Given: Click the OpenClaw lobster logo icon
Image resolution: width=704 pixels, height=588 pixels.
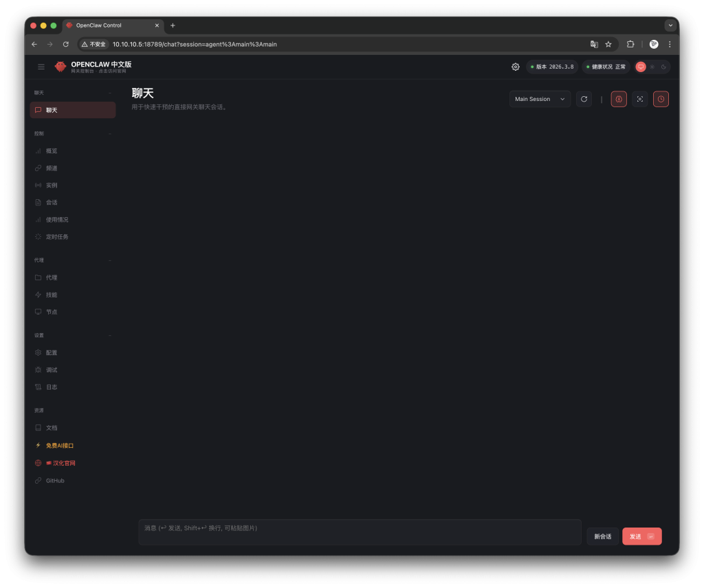Looking at the screenshot, I should click(x=60, y=67).
